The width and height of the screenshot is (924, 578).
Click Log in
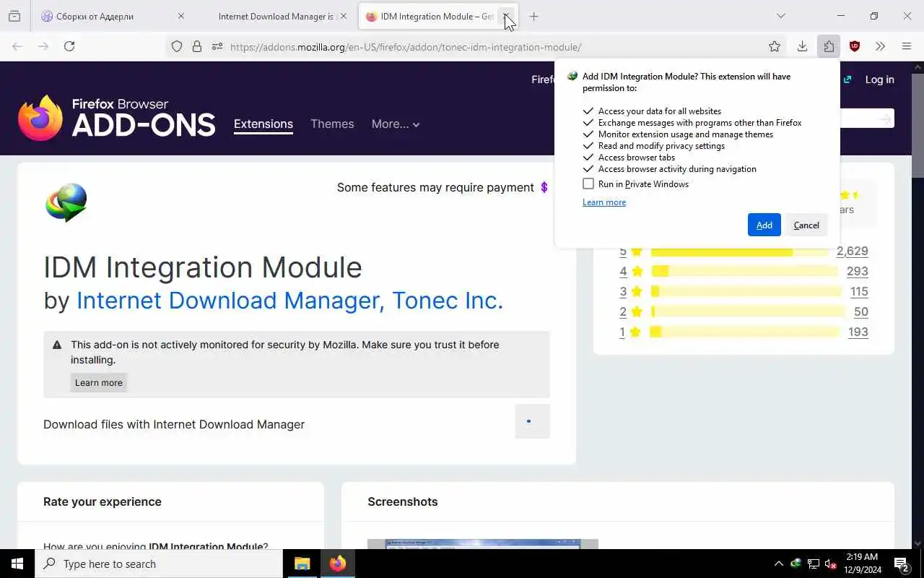[x=879, y=79]
